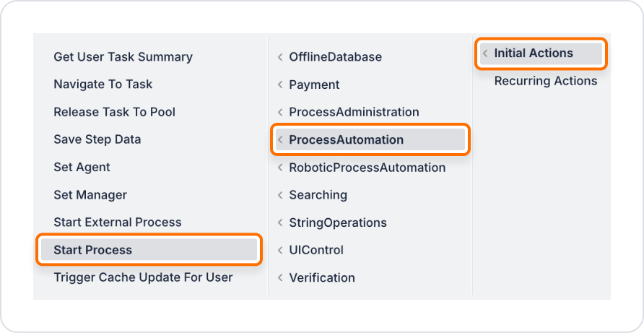This screenshot has height=333, width=644.
Task: Click the Searching category chevron icon
Action: 280,195
